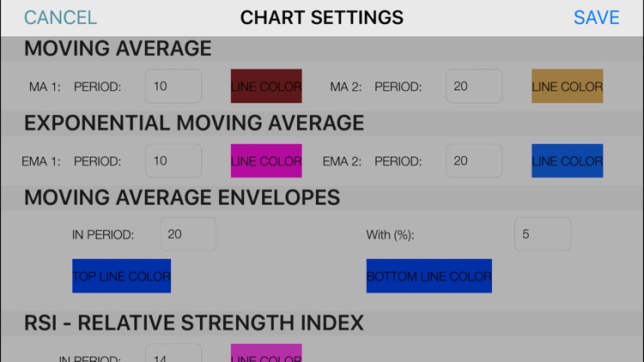Edit the MA 1 period field
This screenshot has width=644, height=362.
[x=173, y=87]
